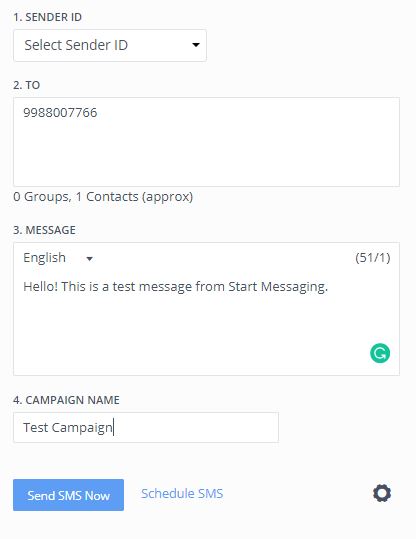The height and width of the screenshot is (539, 416).
Task: Click the arrow next to English
Action: 89,259
